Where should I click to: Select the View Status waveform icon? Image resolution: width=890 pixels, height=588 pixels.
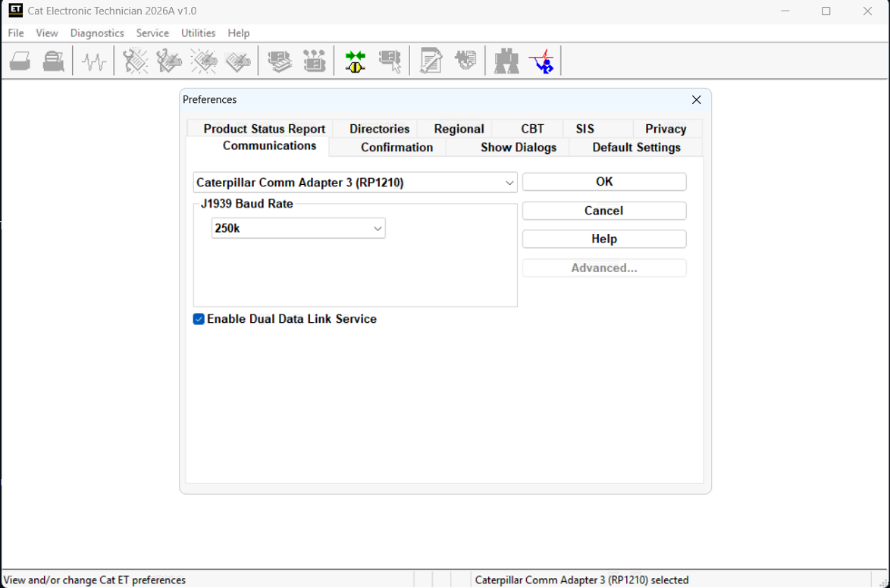(92, 61)
